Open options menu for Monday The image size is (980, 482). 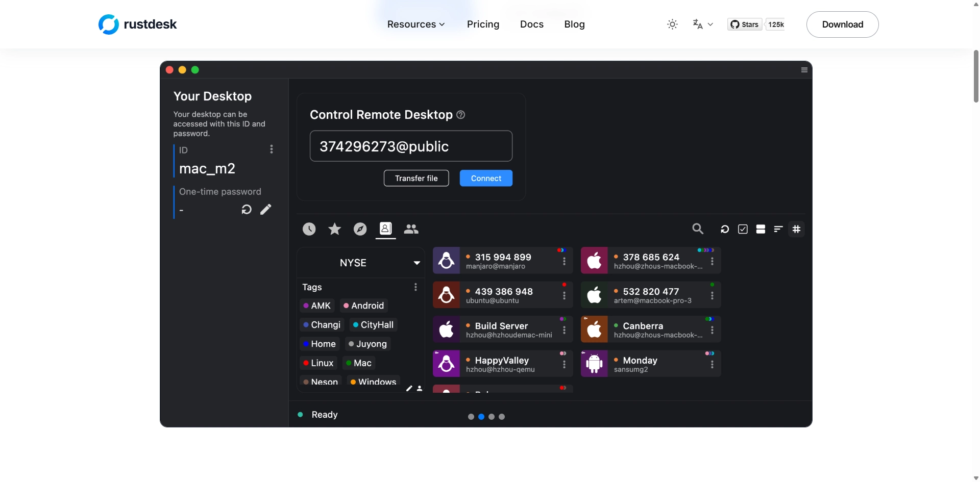coord(712,364)
